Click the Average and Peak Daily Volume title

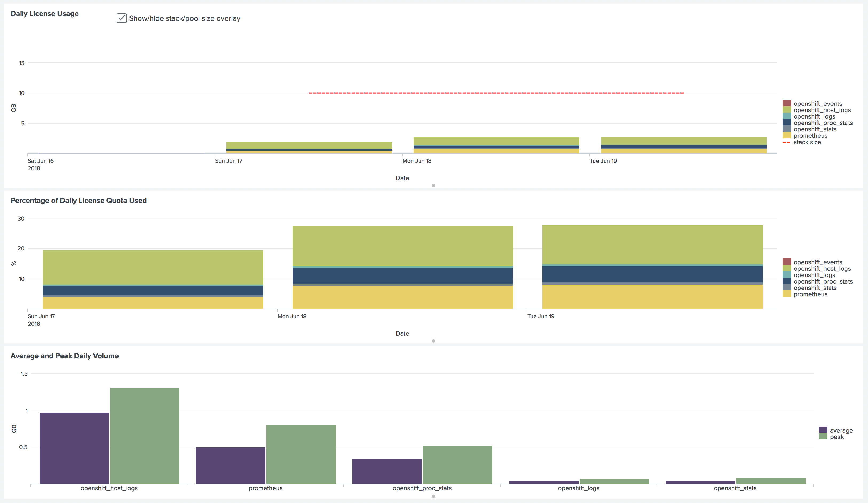[x=65, y=356]
